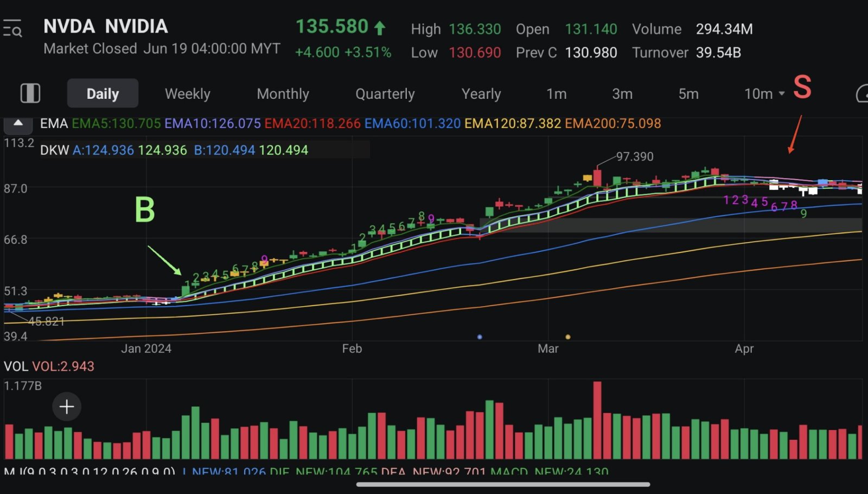Select the EMA200:75.098 indicator label
The image size is (868, 494).
[x=613, y=123]
